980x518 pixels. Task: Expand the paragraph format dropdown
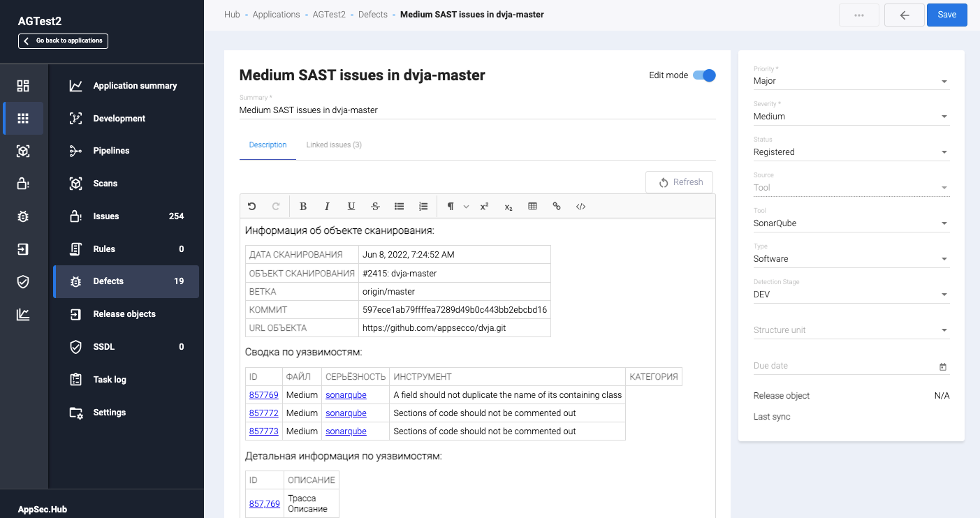[x=458, y=207]
